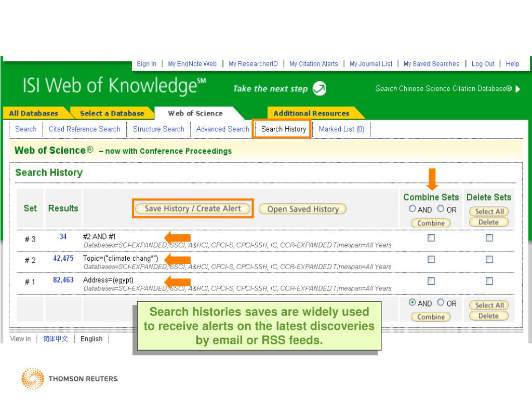Open the Help link
Screen dimensions: 532x399
click(512, 64)
